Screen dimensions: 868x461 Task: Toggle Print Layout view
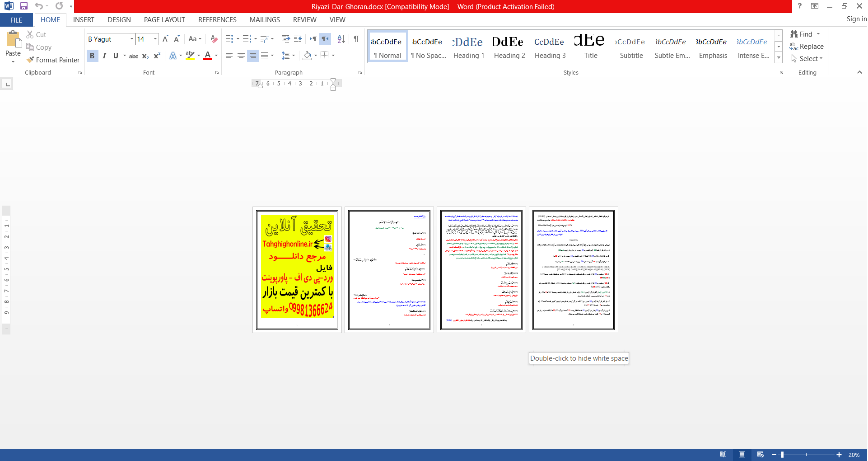coord(742,455)
